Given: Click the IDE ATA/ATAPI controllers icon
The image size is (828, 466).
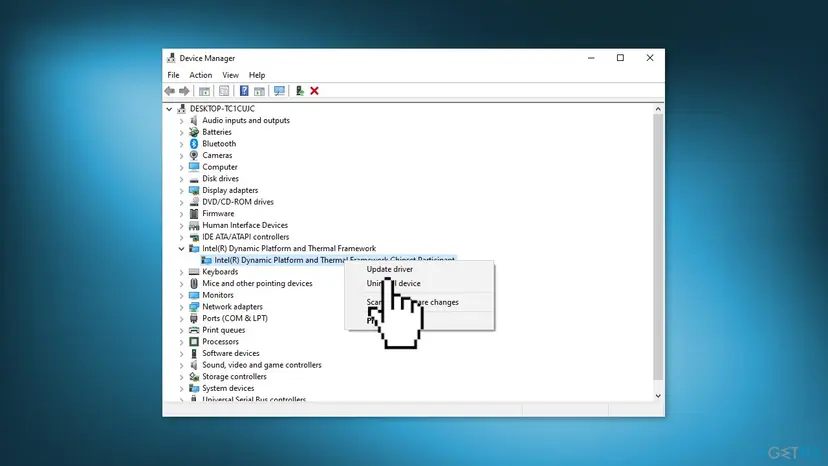Looking at the screenshot, I should (194, 237).
